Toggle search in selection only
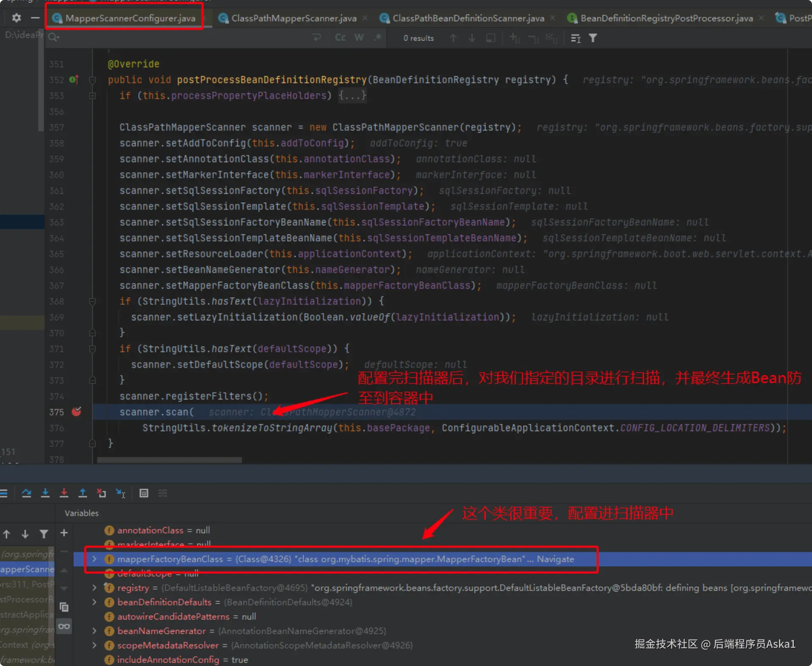Viewport: 812px width, 666px height. click(491, 38)
